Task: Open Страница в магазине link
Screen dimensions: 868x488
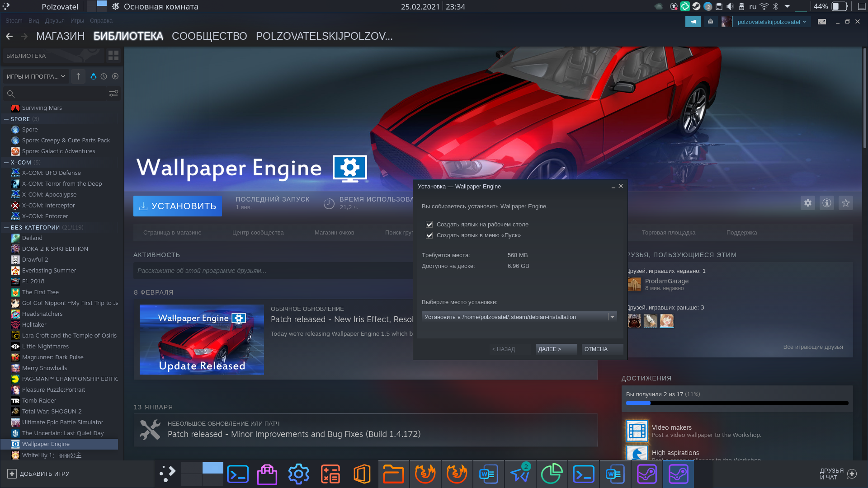Action: coord(172,233)
